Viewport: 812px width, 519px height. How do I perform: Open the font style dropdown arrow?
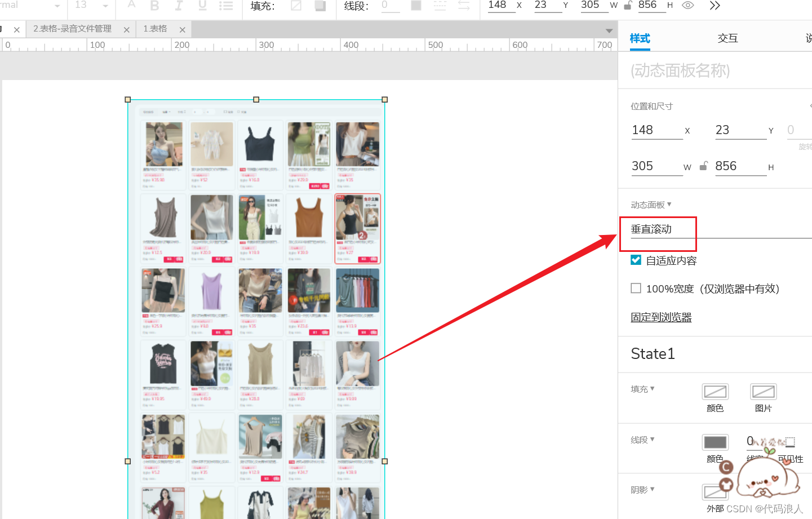tap(57, 6)
